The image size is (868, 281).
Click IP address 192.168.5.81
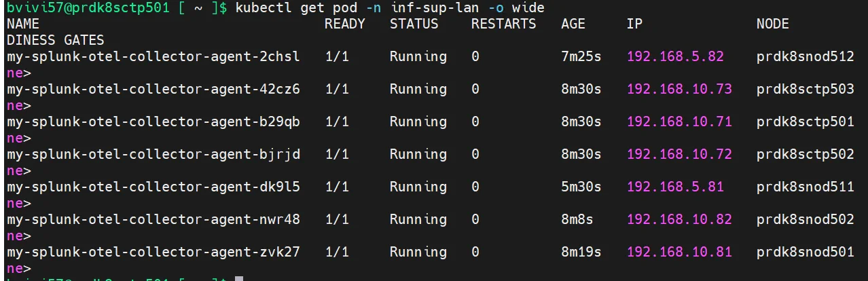(675, 187)
